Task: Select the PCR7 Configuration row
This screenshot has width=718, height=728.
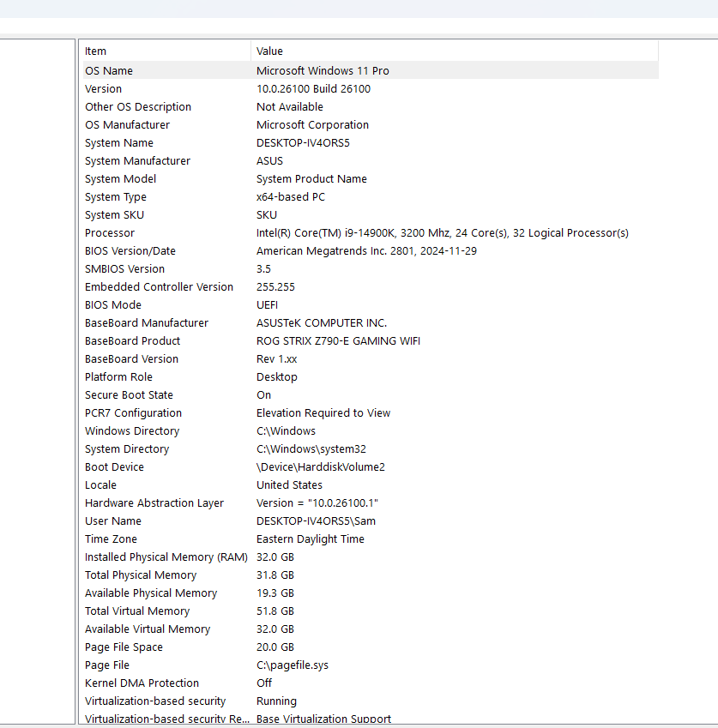Action: [x=371, y=413]
